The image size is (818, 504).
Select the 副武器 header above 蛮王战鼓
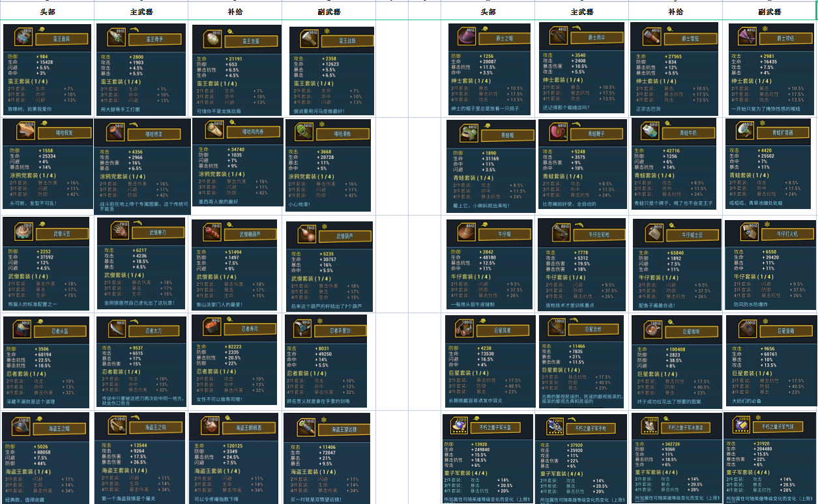point(329,12)
